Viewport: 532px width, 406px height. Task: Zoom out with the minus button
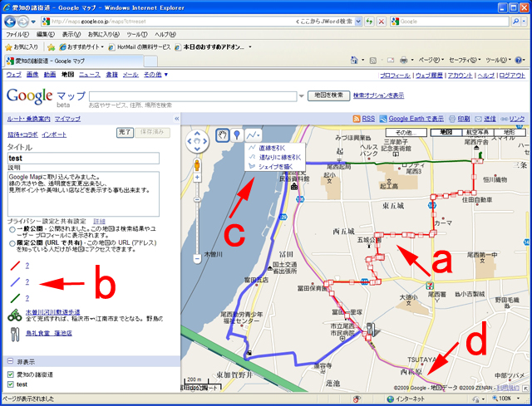point(197,259)
